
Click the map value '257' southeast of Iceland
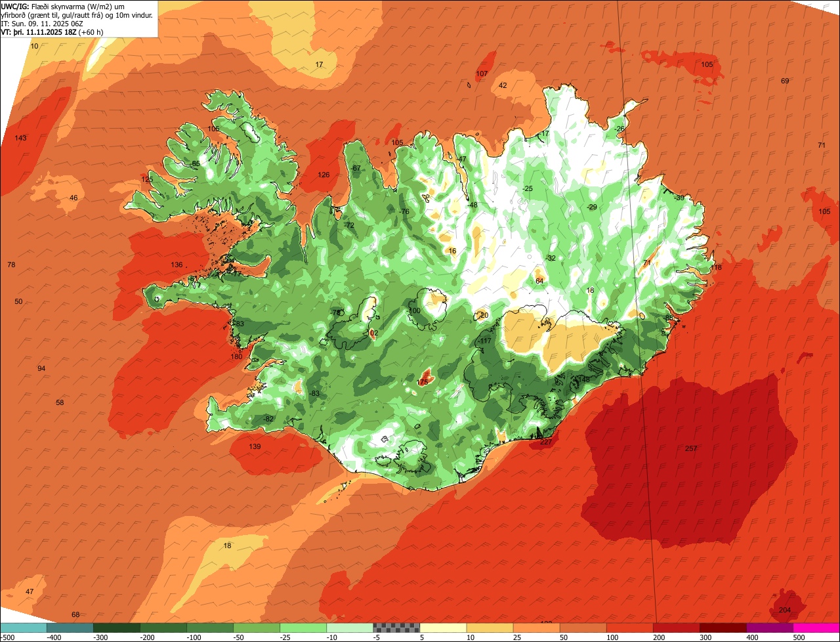[691, 448]
